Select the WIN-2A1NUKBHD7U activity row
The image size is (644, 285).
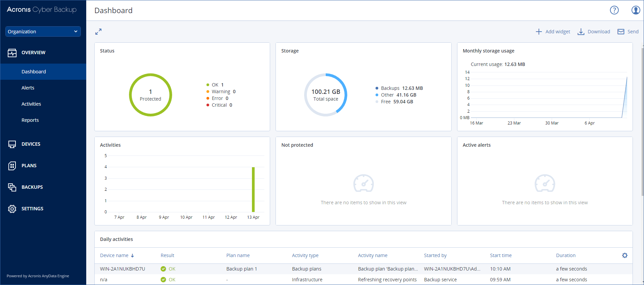coord(123,269)
